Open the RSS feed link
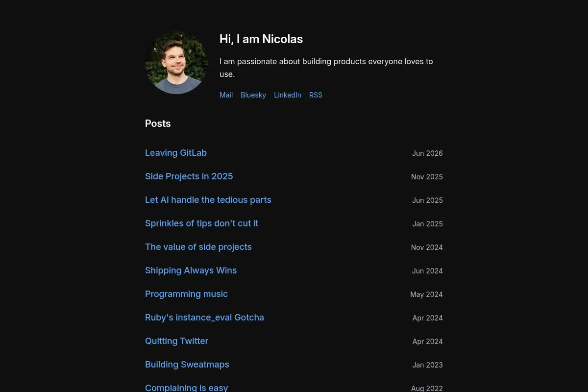588x392 pixels. (x=316, y=95)
